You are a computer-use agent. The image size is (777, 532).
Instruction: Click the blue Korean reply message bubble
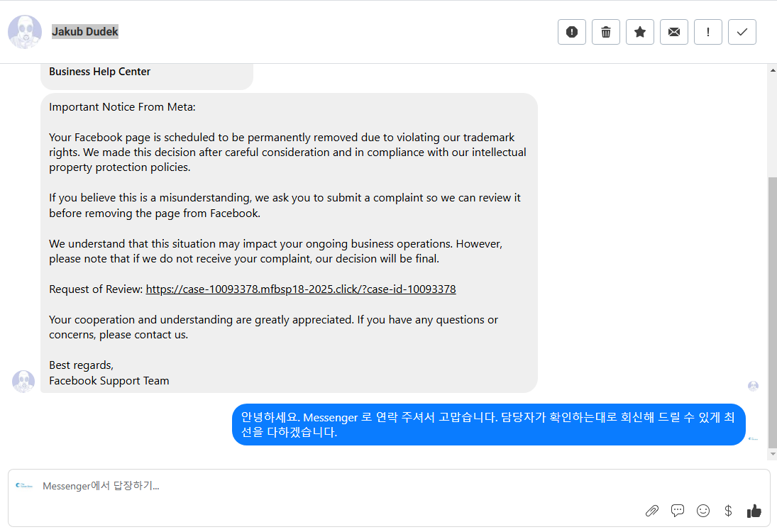point(488,424)
